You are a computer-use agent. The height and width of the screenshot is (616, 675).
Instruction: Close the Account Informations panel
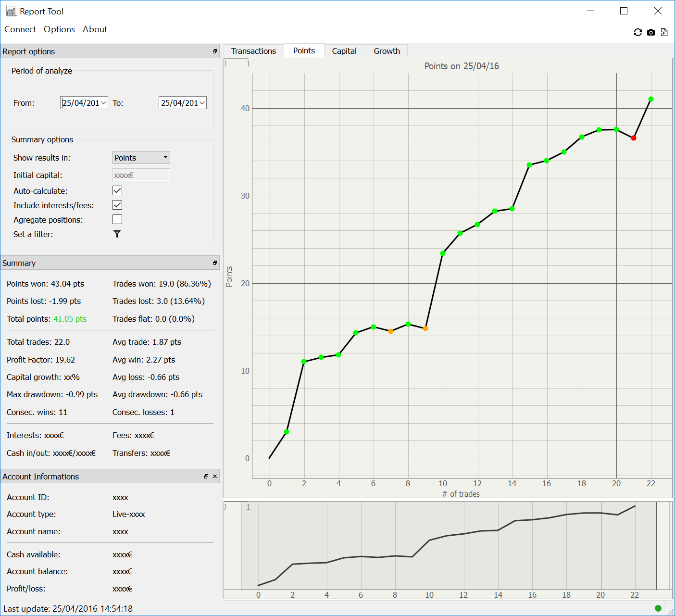[x=215, y=477]
